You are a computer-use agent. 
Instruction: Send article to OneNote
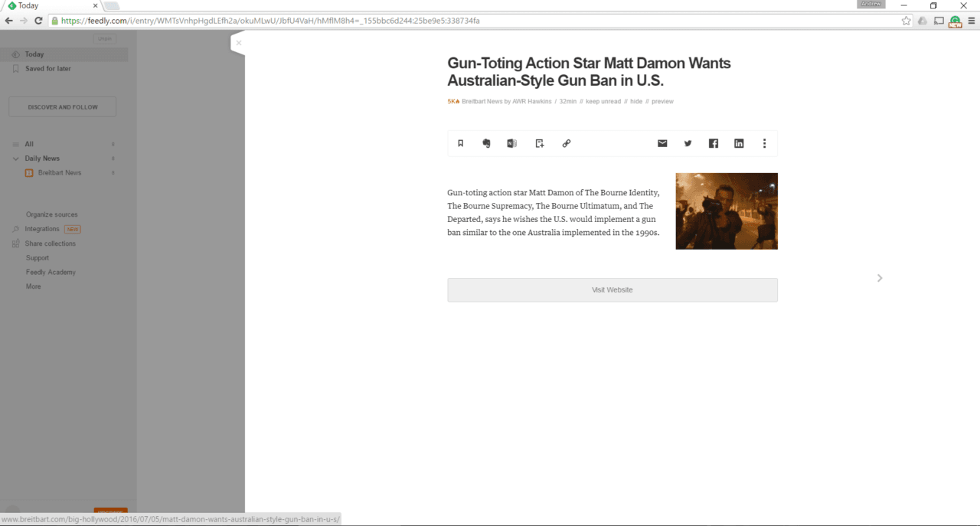(511, 143)
